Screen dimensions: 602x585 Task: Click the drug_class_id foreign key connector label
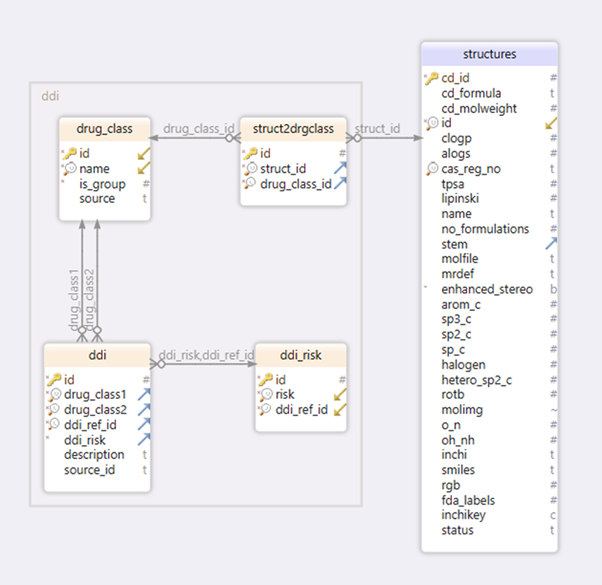(198, 129)
